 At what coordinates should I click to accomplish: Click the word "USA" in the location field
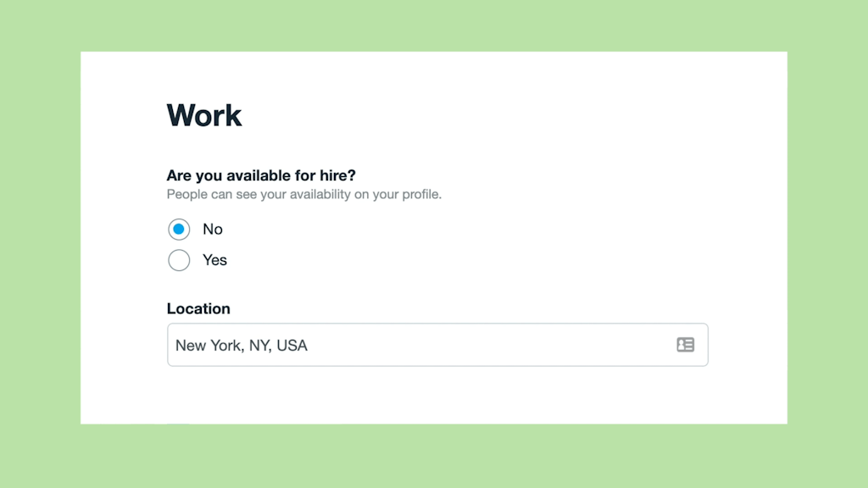click(292, 346)
